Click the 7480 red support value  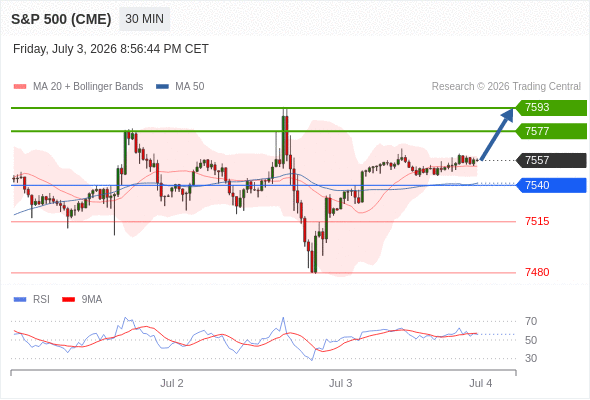pos(537,272)
